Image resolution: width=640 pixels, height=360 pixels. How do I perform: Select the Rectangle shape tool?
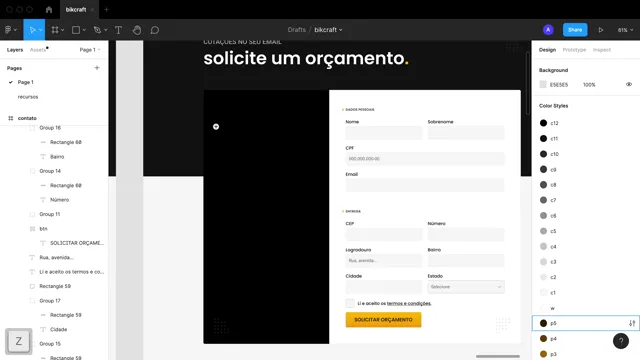click(76, 30)
